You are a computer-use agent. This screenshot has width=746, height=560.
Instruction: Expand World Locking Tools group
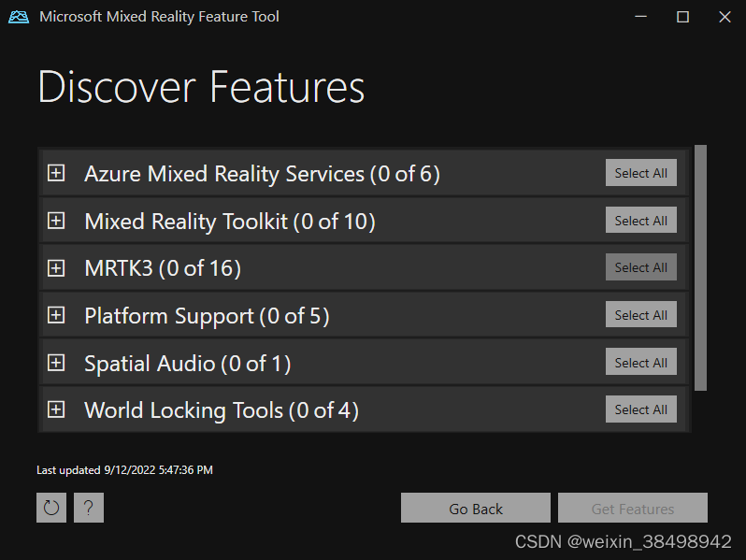pos(56,409)
